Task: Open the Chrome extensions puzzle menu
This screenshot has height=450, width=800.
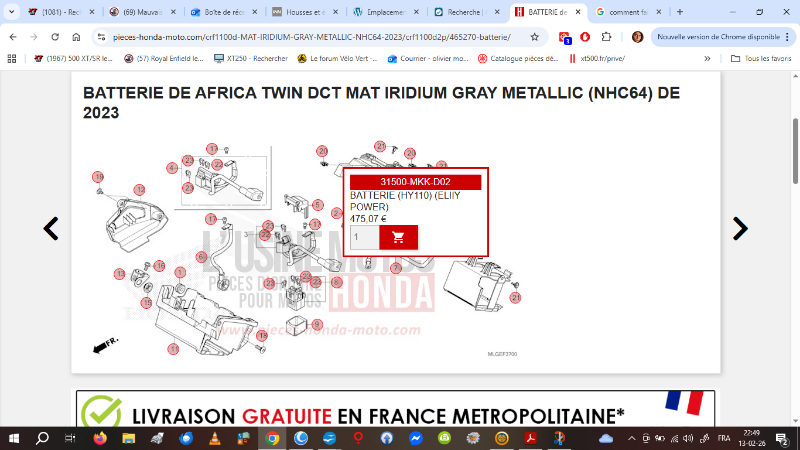Action: click(606, 37)
